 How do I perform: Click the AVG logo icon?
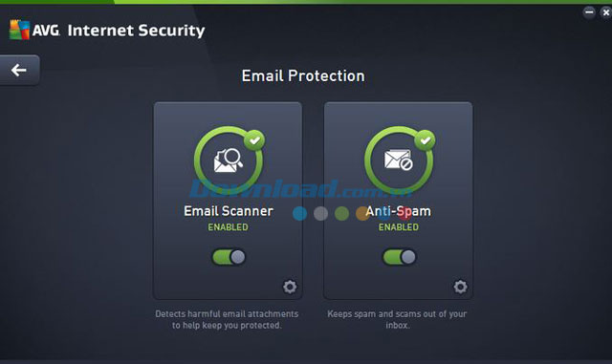pos(19,30)
